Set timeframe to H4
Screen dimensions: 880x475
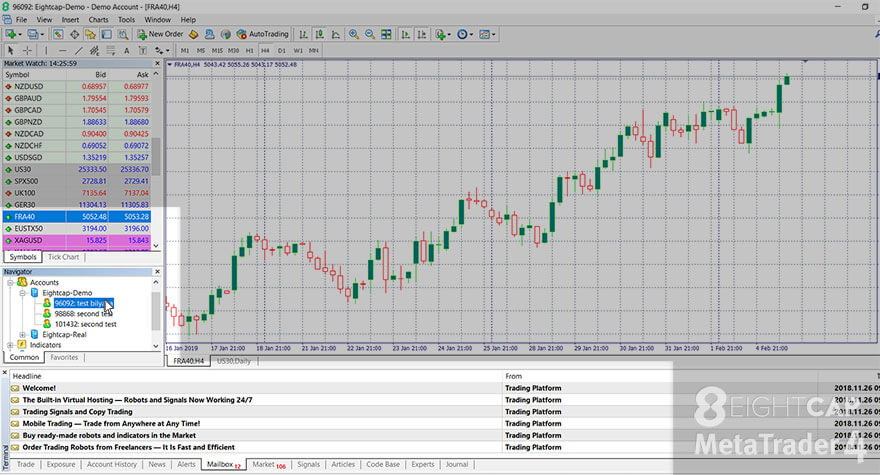pyautogui.click(x=265, y=51)
